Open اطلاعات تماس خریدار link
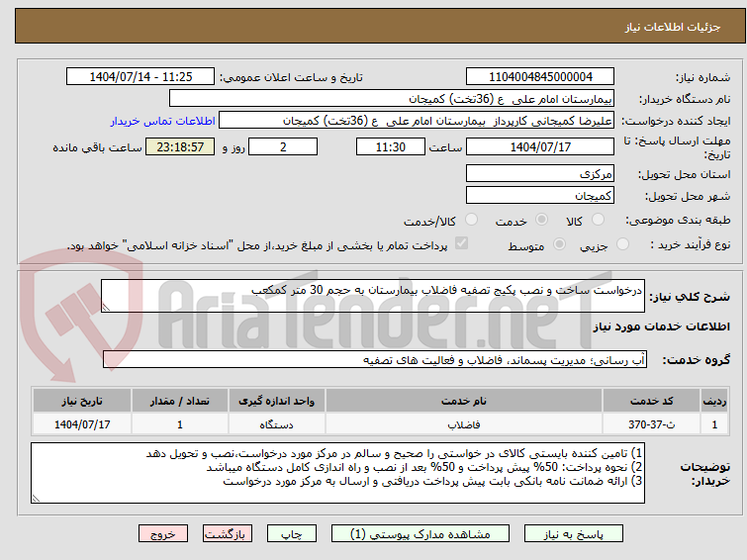 point(163,121)
